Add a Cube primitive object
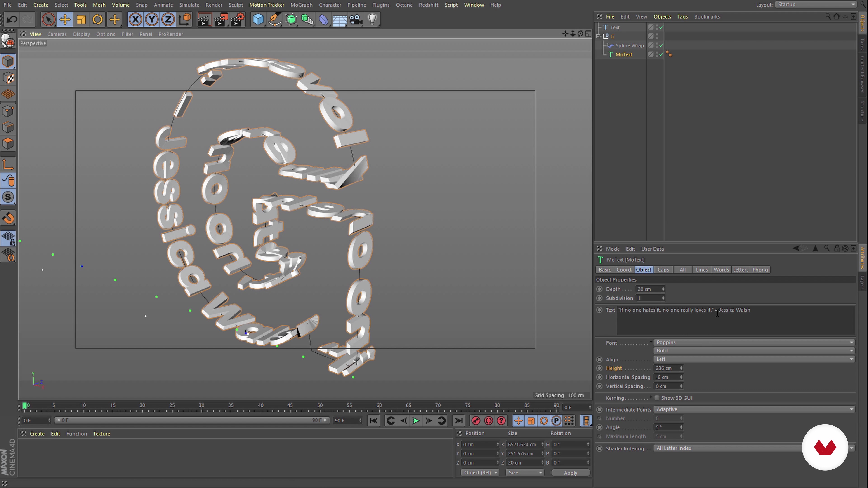This screenshot has width=868, height=488. [x=258, y=19]
